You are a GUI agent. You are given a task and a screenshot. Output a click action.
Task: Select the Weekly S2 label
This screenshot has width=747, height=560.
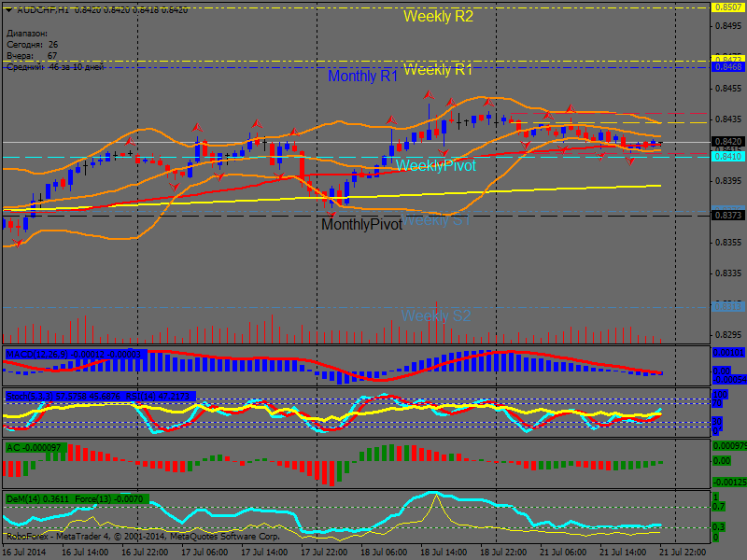coord(436,315)
